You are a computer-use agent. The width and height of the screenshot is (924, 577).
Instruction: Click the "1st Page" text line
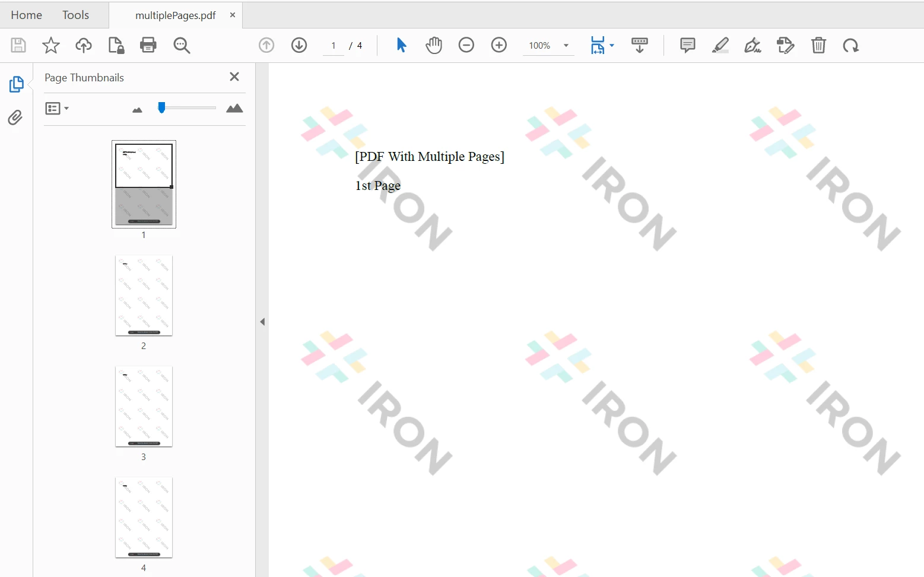378,186
